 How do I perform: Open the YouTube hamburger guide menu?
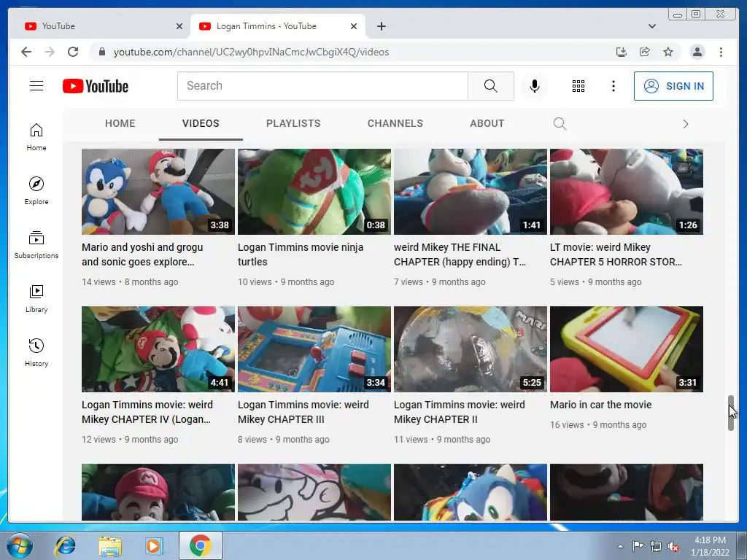36,86
